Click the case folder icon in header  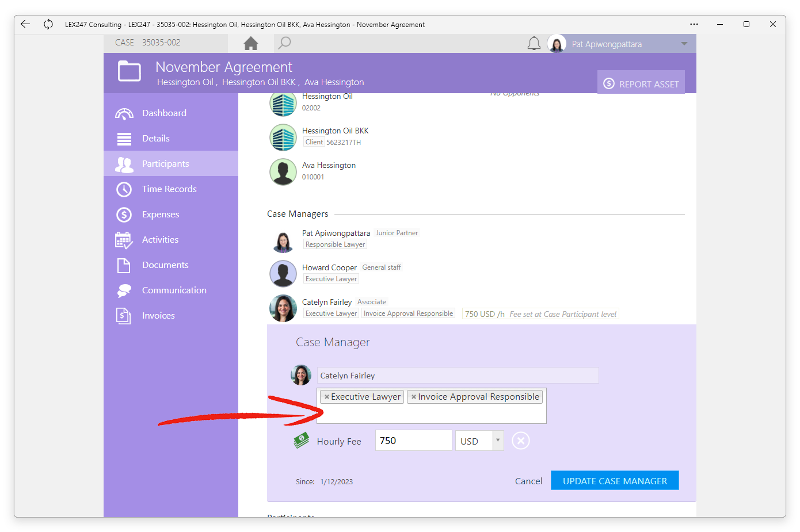(129, 72)
